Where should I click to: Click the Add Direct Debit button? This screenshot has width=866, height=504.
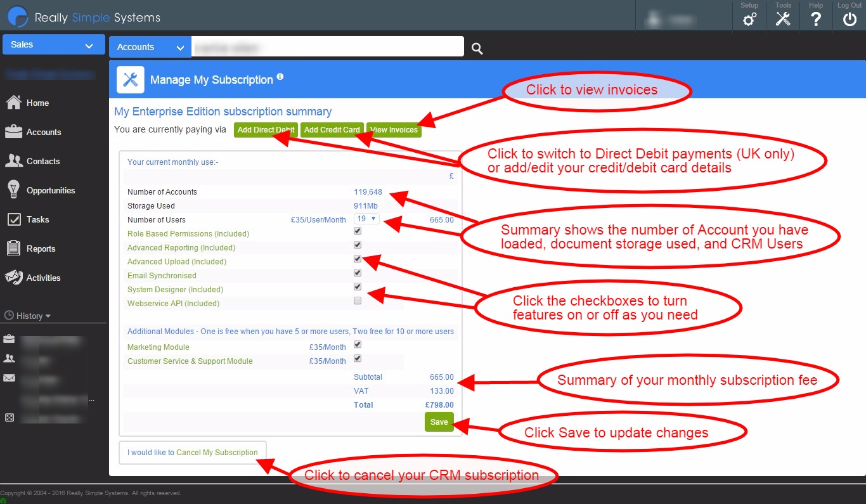tap(266, 130)
